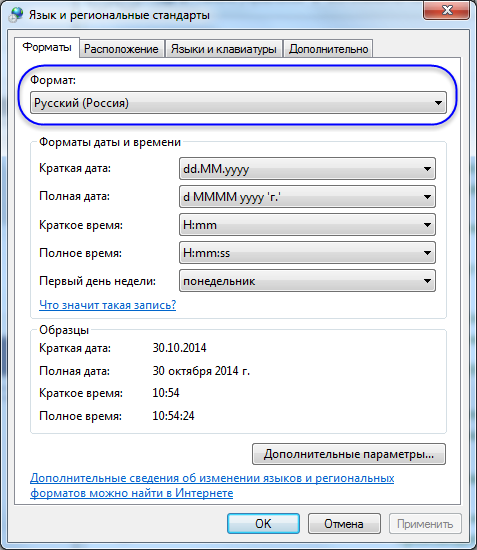Image resolution: width=477 pixels, height=550 pixels.
Task: Close the Язык и региональные стандарты dialog
Action: [446, 11]
